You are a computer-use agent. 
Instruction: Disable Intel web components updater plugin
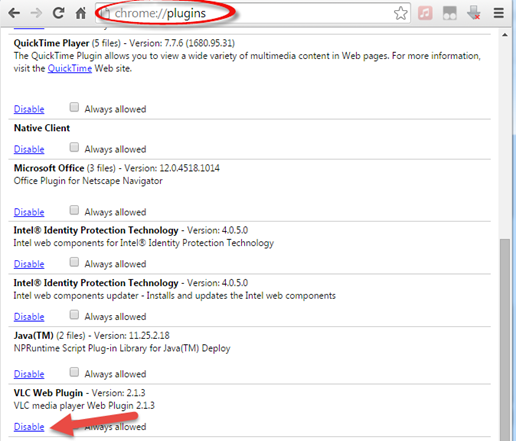pos(29,317)
